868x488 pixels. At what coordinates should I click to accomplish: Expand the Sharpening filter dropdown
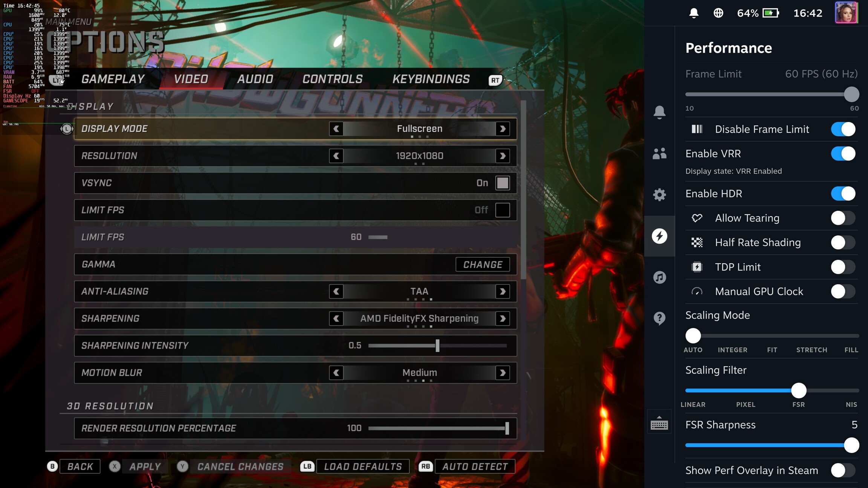503,318
